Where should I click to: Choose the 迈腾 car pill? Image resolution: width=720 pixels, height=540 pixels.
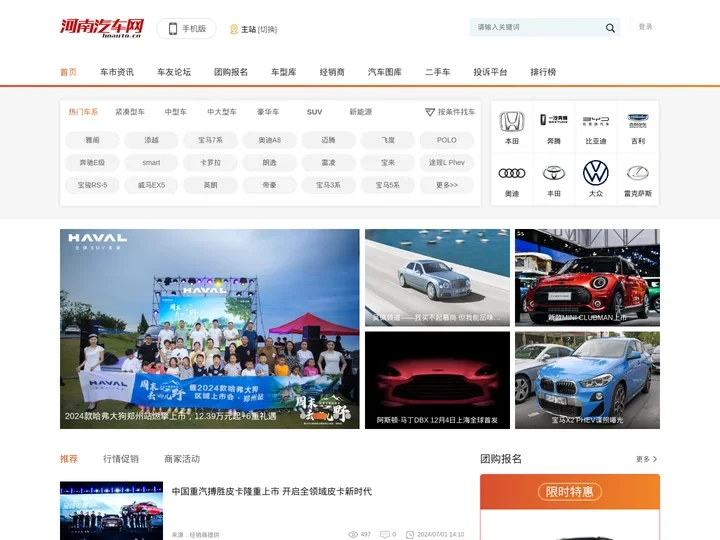(328, 140)
